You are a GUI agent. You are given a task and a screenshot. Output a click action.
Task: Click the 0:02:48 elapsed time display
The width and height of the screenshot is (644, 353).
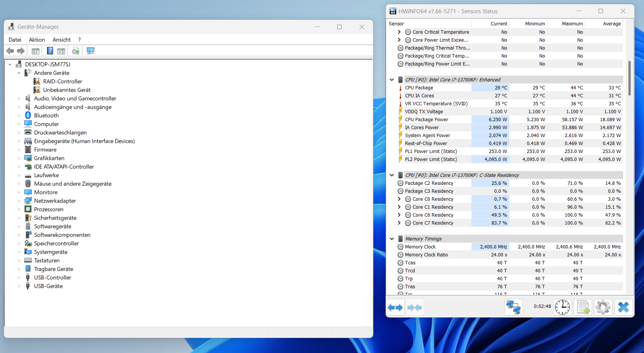[542, 306]
